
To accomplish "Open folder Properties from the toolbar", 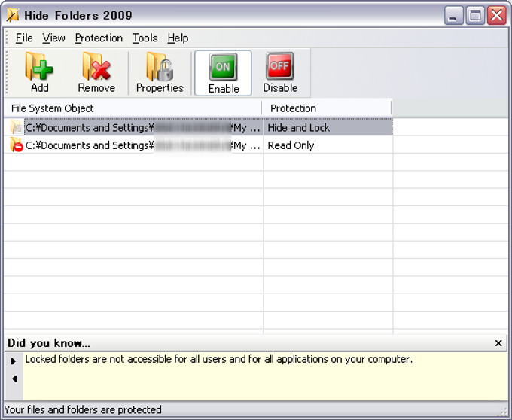I will [160, 72].
